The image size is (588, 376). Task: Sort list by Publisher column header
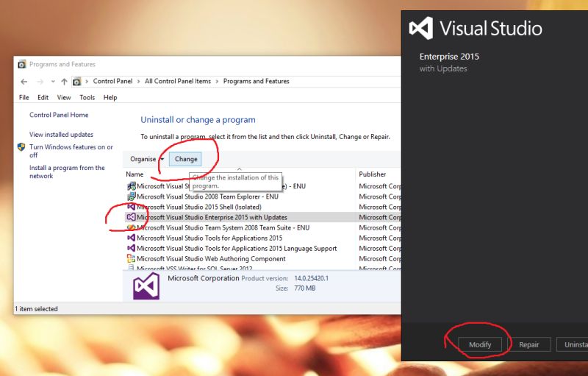pos(372,174)
